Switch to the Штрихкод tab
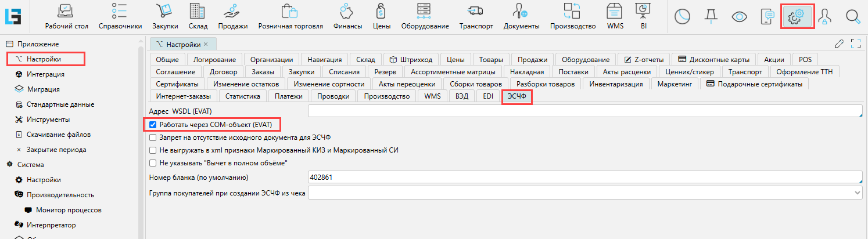Screen dimensions: 868x239 (x=411, y=59)
